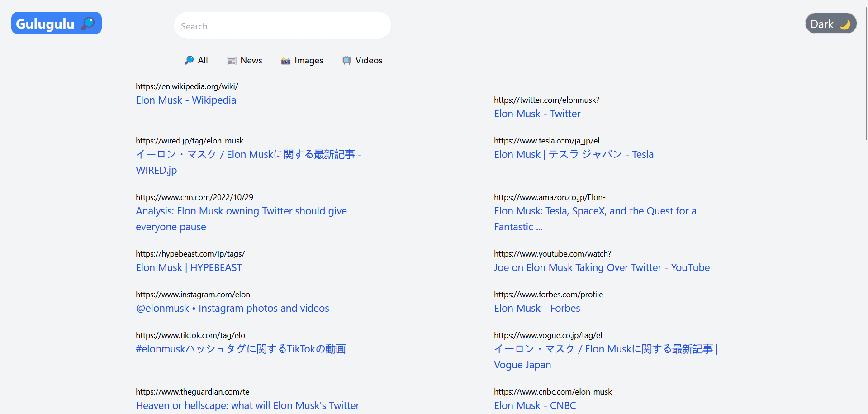This screenshot has height=414, width=868.
Task: Click the https://www.tesla.com/ja_jp/el URL text
Action: (x=546, y=140)
